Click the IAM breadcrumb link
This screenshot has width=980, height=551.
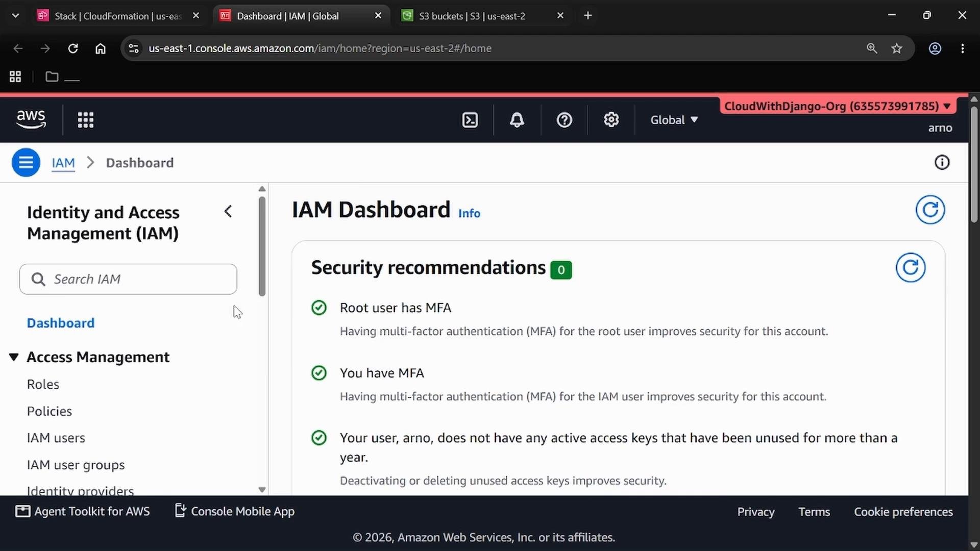click(63, 163)
